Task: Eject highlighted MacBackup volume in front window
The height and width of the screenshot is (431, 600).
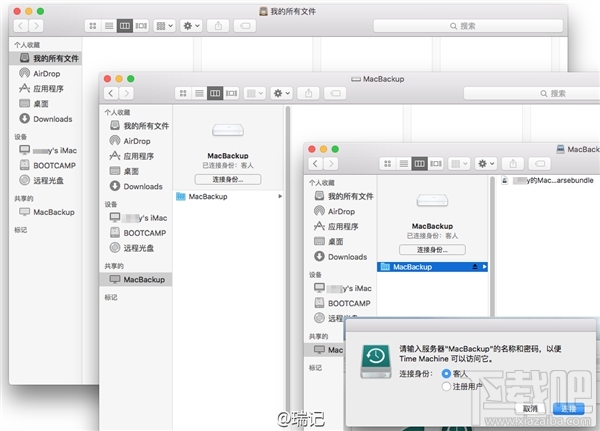Action: [x=474, y=267]
